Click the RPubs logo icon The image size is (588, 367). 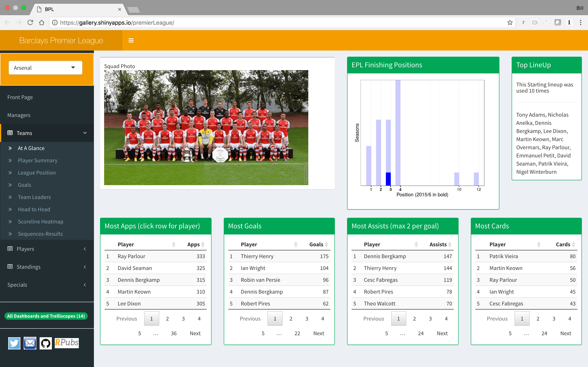(67, 343)
